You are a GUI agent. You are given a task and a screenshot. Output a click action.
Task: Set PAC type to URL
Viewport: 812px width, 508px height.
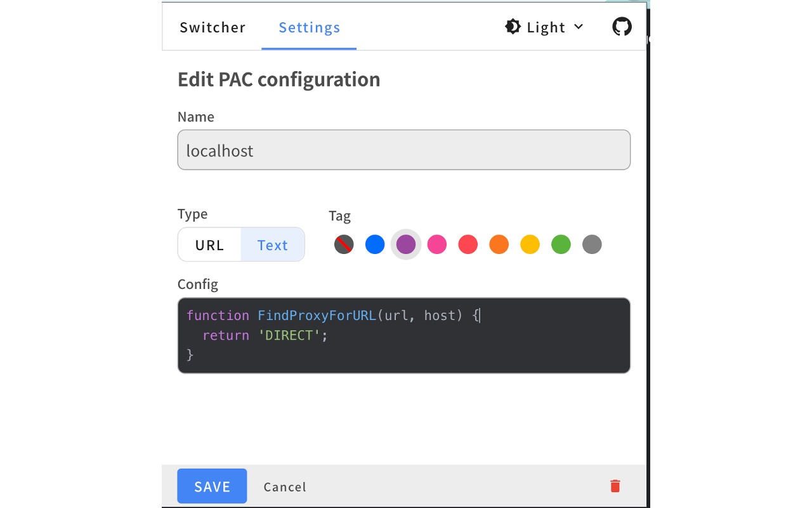[210, 245]
